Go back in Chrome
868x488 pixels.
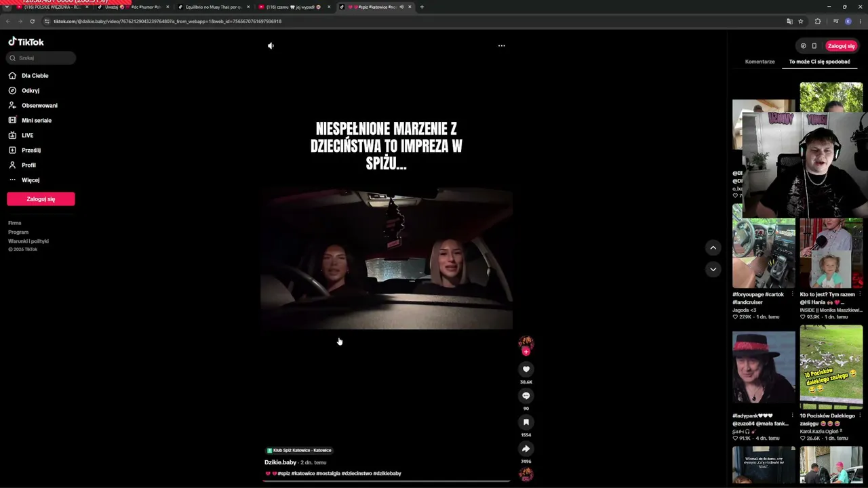[x=8, y=21]
